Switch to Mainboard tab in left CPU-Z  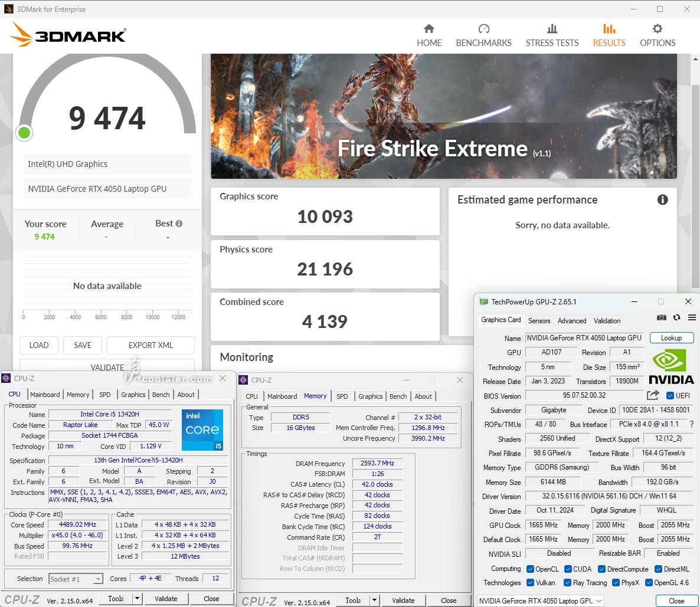[45, 395]
